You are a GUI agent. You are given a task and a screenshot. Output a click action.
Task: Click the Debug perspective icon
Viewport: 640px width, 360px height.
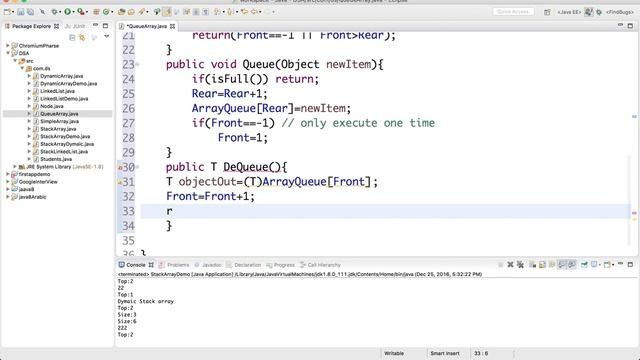[599, 12]
